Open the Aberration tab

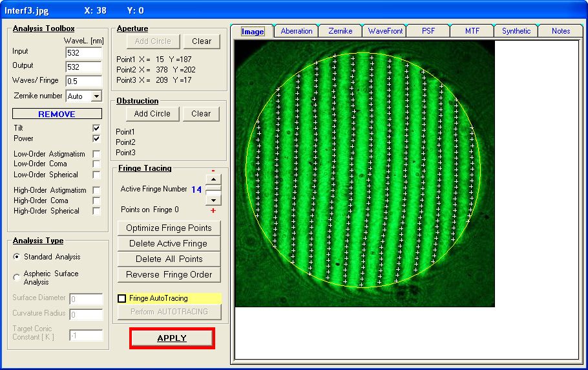point(296,31)
